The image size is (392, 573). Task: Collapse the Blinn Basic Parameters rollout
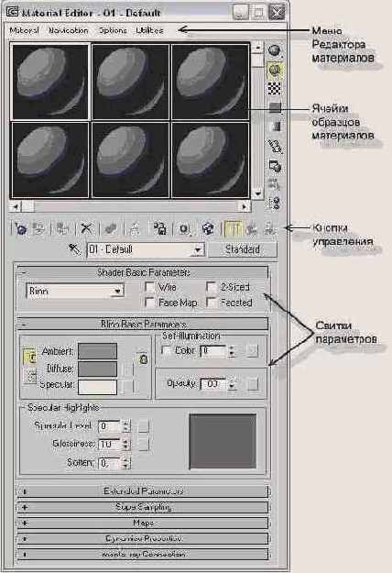[x=143, y=325]
